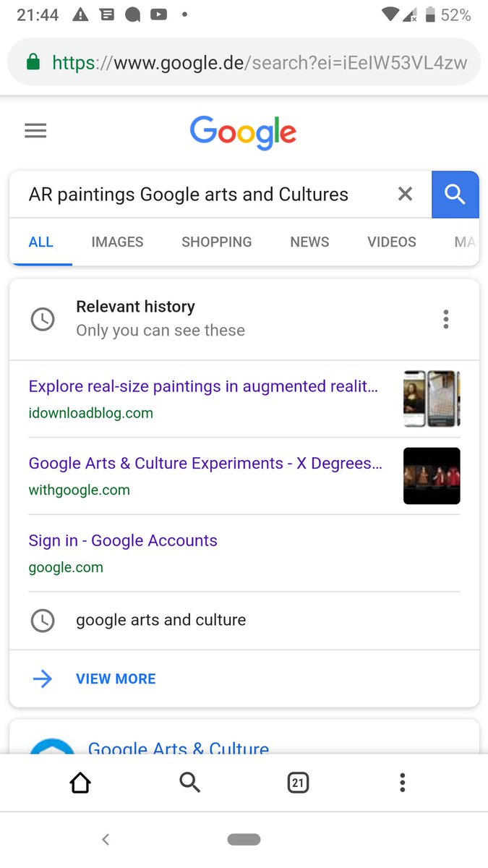Screen dimensions: 488x868
Task: Switch to the Shopping tab
Action: coord(216,242)
